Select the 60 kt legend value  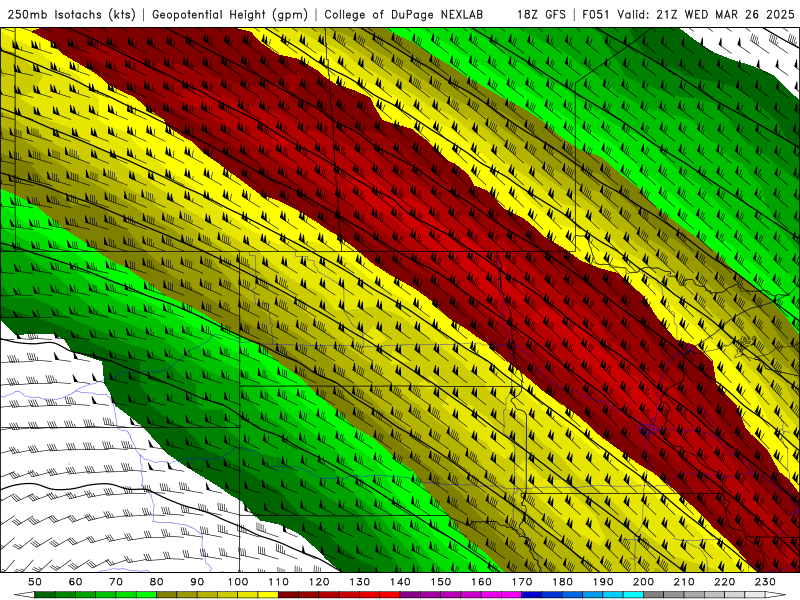click(x=75, y=582)
